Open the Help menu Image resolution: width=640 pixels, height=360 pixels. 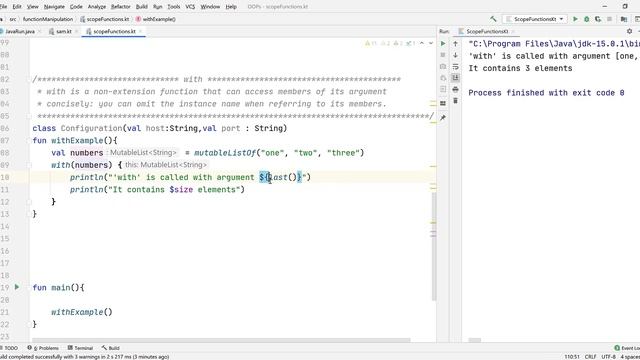(x=231, y=7)
